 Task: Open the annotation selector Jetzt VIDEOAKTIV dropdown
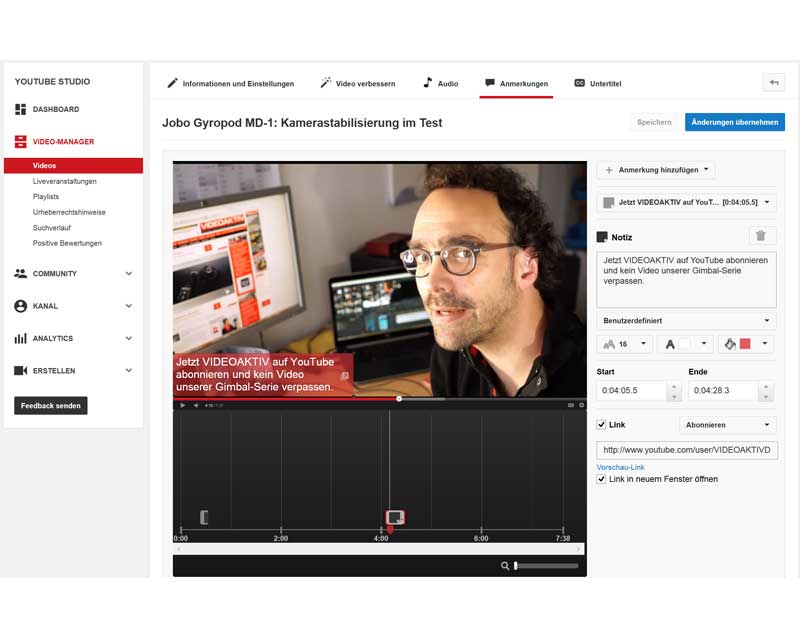pos(686,202)
